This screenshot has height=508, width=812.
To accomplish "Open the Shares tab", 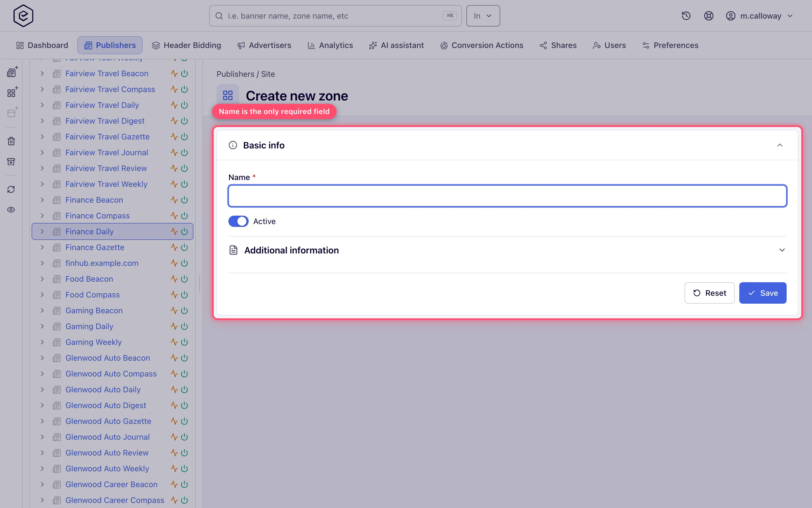I will click(558, 45).
